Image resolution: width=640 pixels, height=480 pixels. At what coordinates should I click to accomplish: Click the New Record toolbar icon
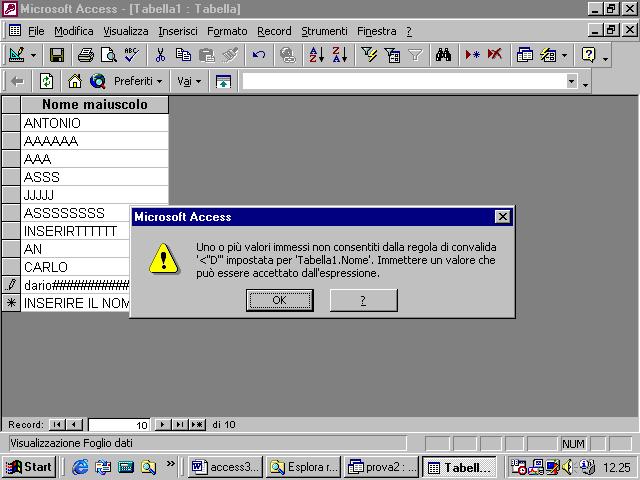pos(472,55)
